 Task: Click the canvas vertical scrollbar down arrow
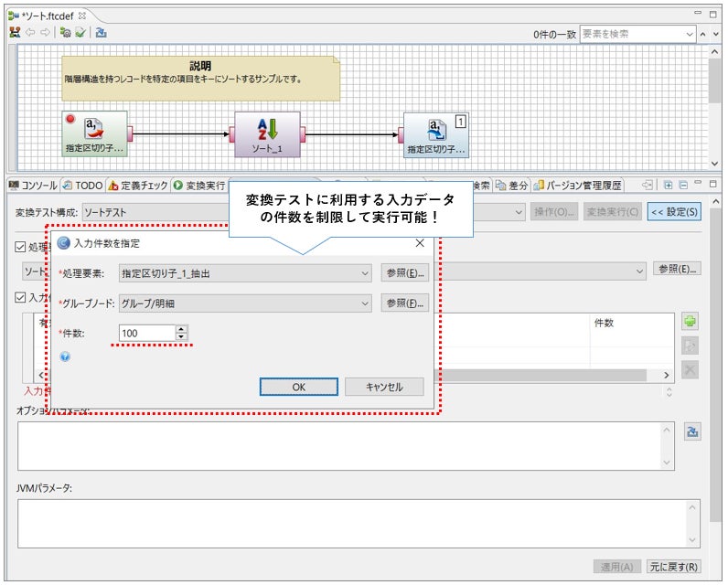[714, 164]
